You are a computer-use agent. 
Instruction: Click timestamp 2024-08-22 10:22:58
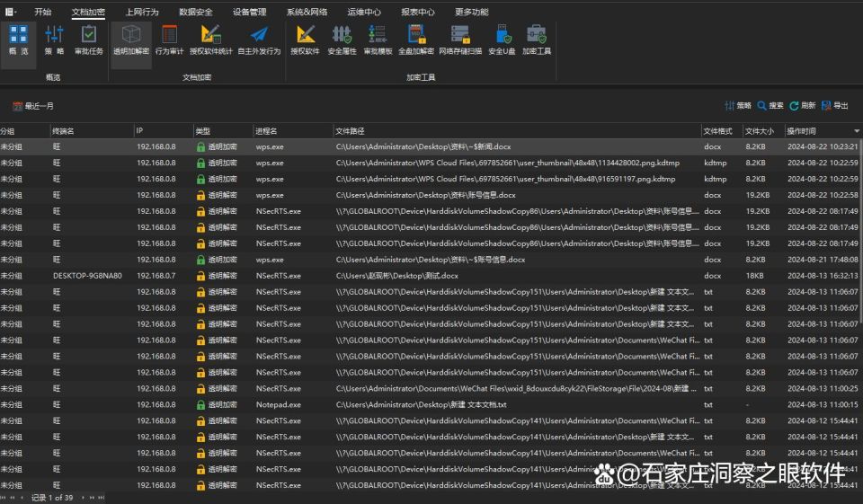[823, 195]
